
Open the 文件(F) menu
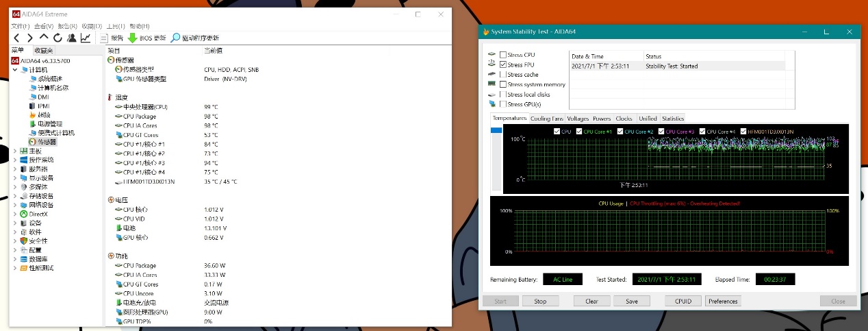[21, 26]
